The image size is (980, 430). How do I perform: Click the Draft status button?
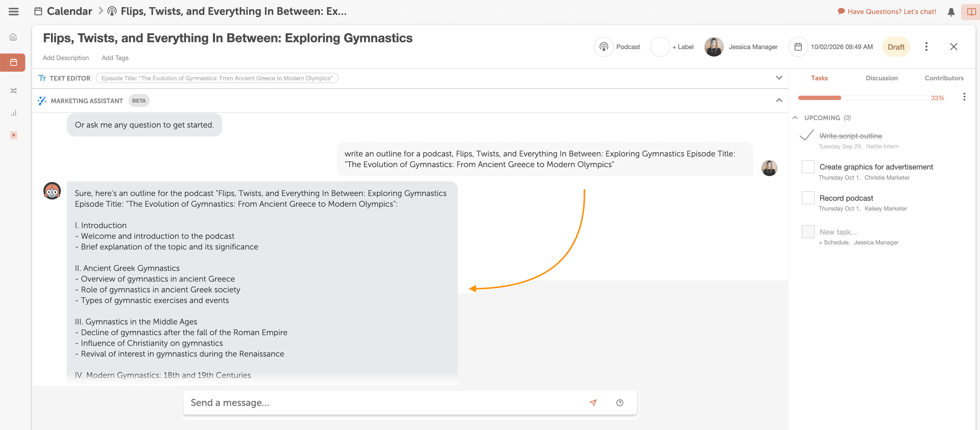pos(896,47)
